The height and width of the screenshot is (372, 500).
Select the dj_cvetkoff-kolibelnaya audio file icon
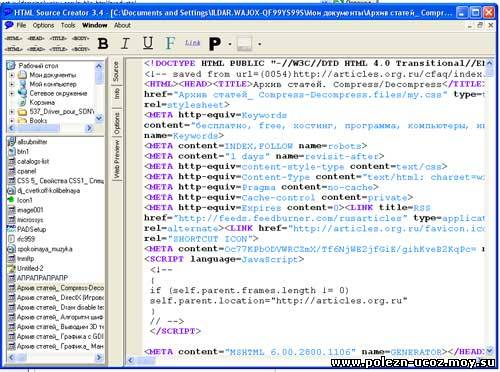coord(12,191)
